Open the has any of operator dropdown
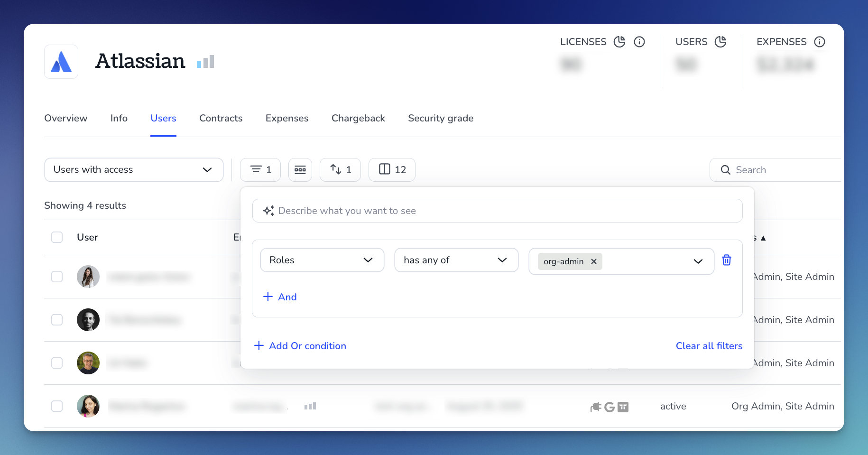 456,260
